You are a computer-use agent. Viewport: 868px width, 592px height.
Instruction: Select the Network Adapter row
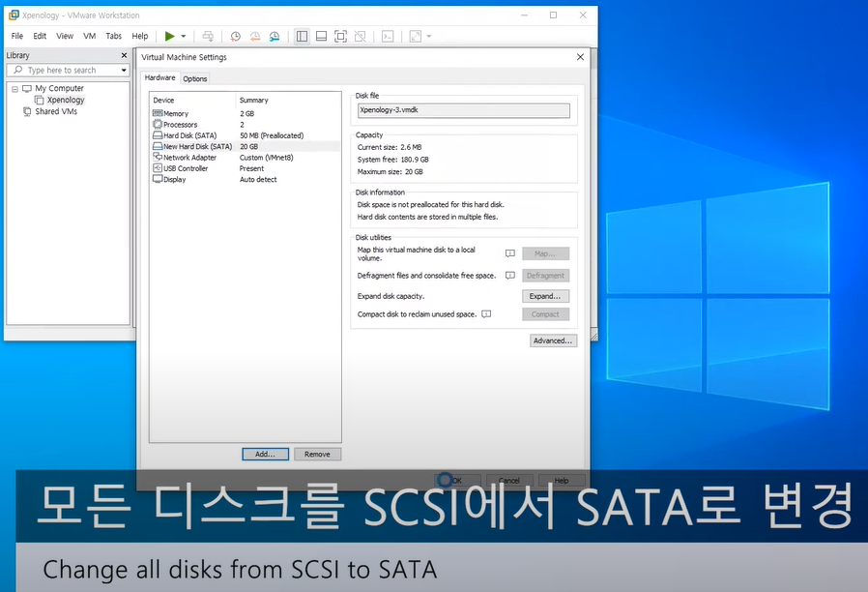pyautogui.click(x=246, y=158)
